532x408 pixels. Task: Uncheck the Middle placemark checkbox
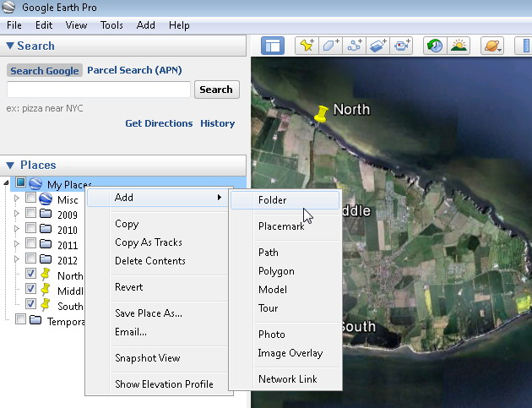pos(30,289)
